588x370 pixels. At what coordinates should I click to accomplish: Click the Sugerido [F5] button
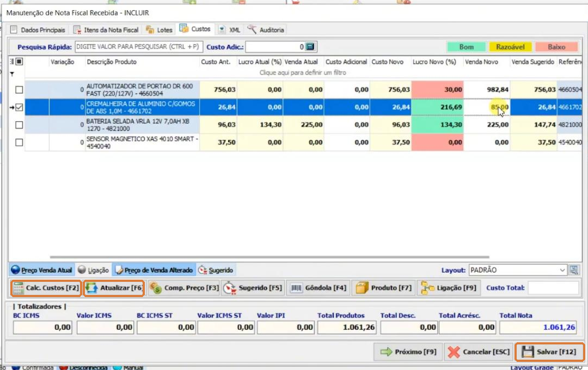(253, 288)
